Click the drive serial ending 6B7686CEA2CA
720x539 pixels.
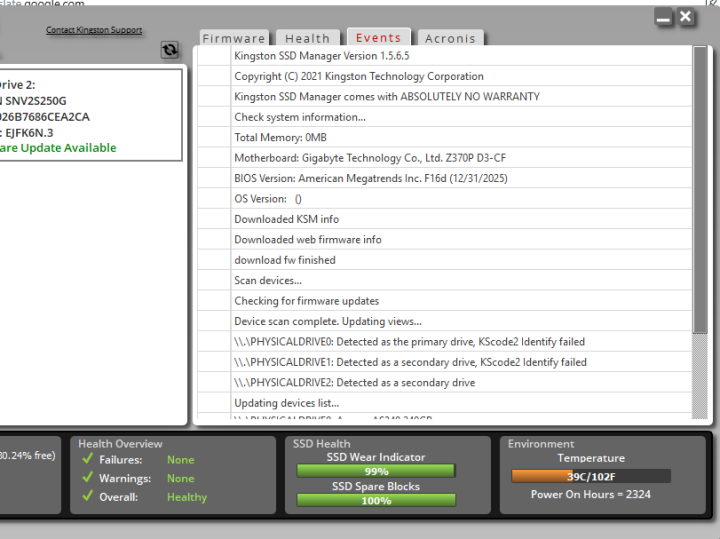45,117
